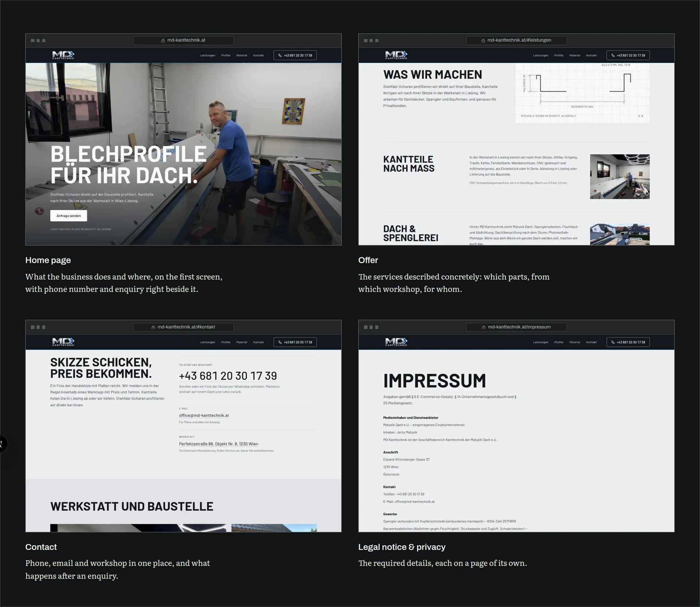
Task: Click the large +43 681 20 30 17 39 number
Action: tap(228, 376)
